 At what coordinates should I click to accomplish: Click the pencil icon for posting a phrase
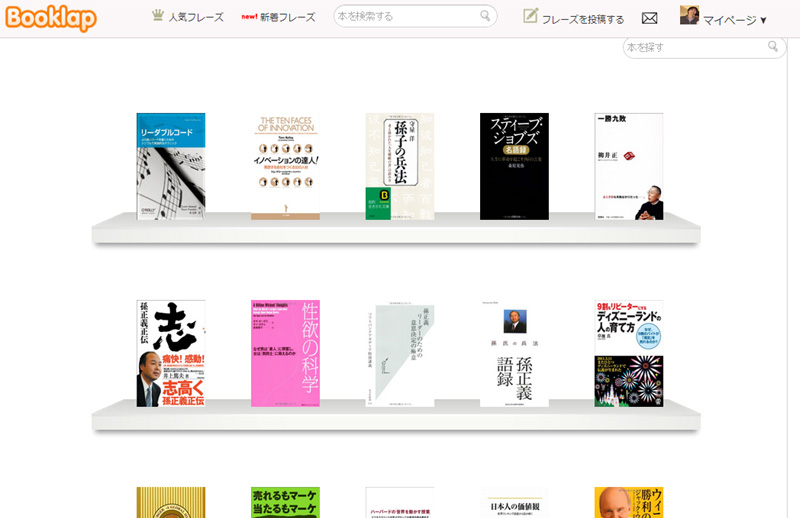tap(530, 16)
